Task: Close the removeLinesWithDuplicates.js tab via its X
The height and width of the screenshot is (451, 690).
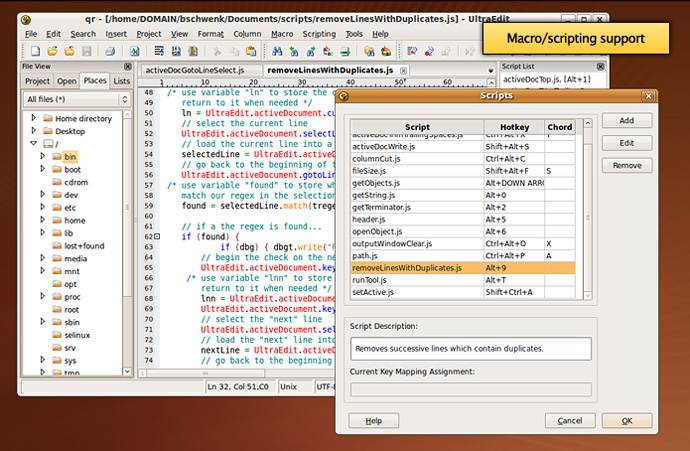Action: click(403, 70)
